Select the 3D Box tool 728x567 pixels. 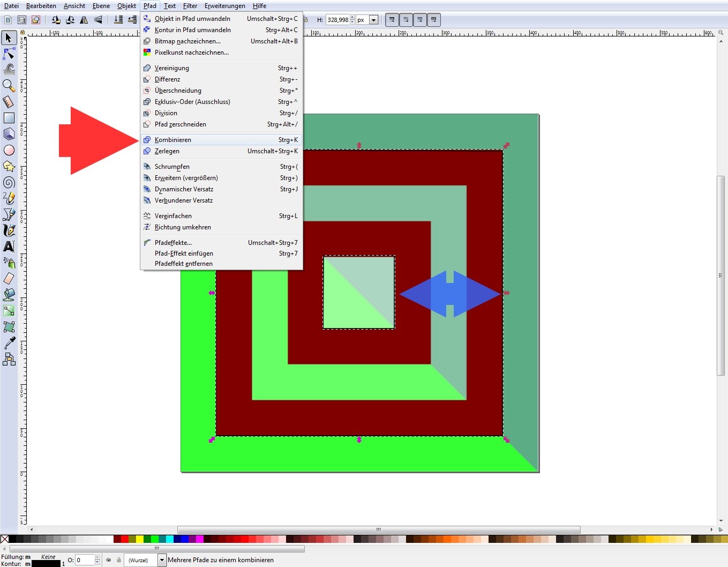pos(9,134)
